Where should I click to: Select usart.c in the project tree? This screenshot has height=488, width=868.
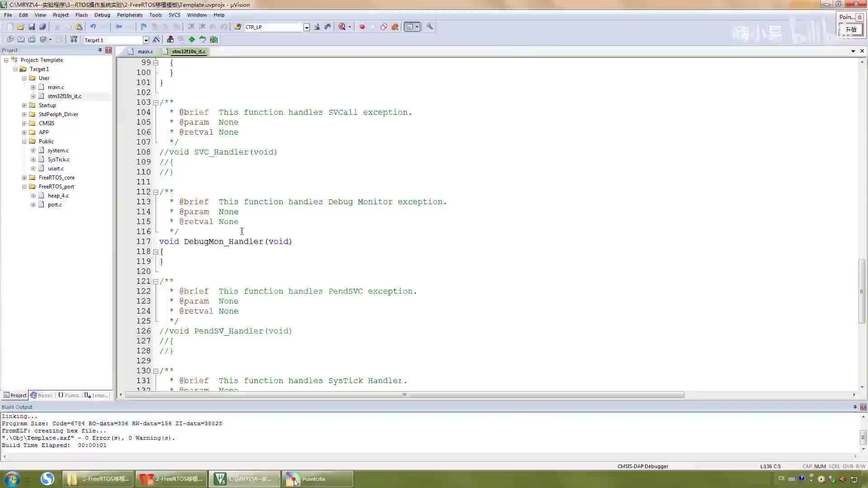pyautogui.click(x=56, y=169)
